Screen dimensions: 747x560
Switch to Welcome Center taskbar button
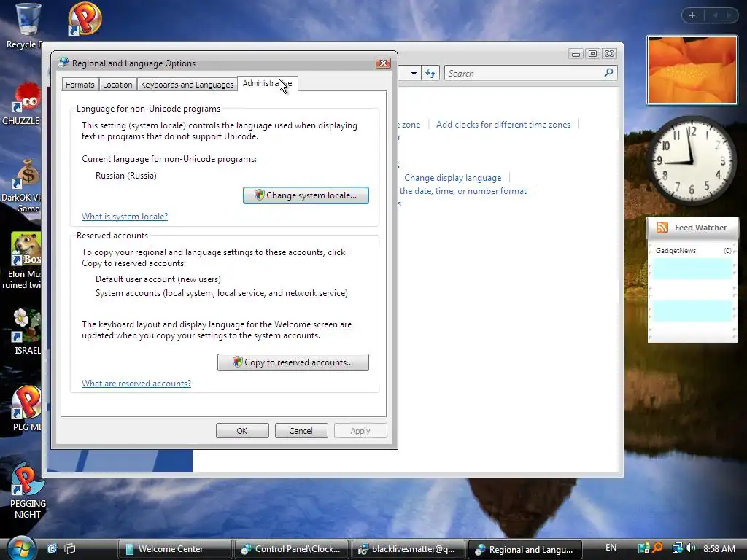point(175,549)
